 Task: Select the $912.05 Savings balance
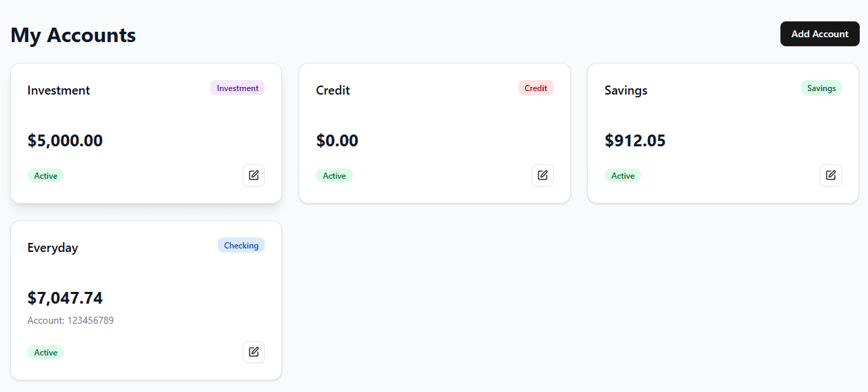(635, 141)
